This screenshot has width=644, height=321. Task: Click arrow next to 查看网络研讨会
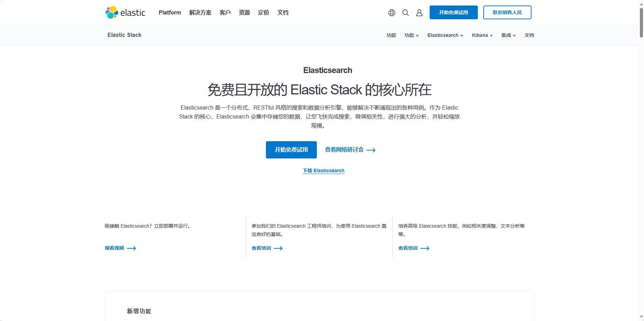click(371, 150)
